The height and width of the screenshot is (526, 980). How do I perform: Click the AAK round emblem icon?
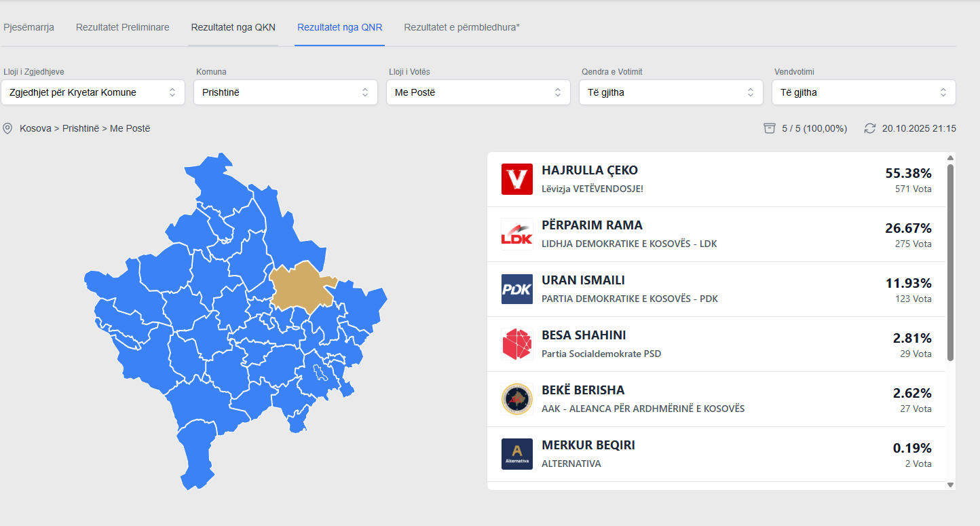pyautogui.click(x=516, y=399)
